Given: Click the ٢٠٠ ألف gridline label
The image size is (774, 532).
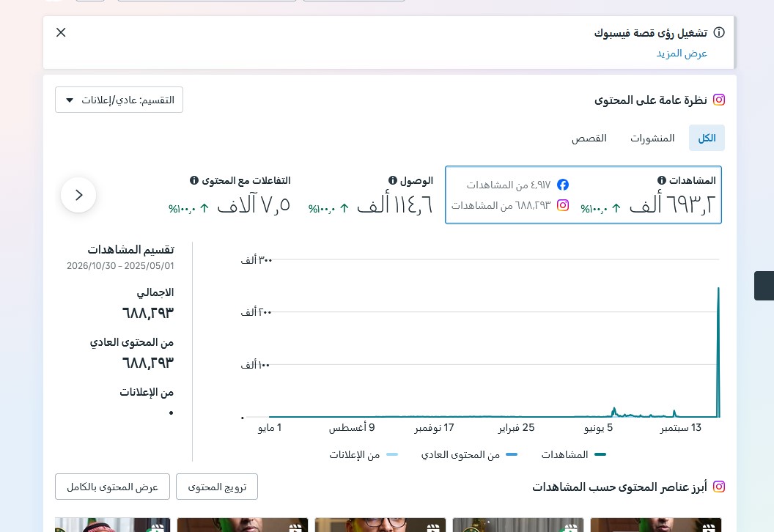Looking at the screenshot, I should coord(257,312).
